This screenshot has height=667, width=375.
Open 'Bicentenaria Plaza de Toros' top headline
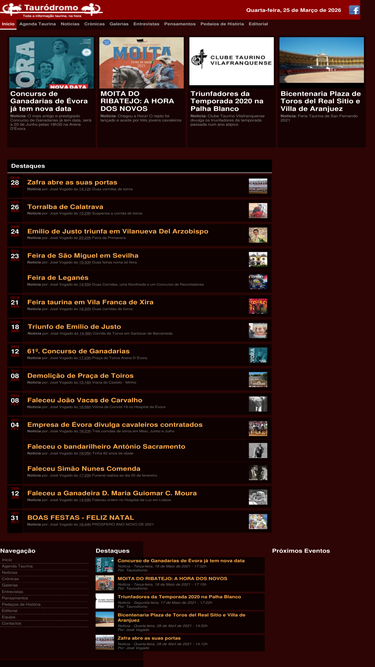click(321, 101)
